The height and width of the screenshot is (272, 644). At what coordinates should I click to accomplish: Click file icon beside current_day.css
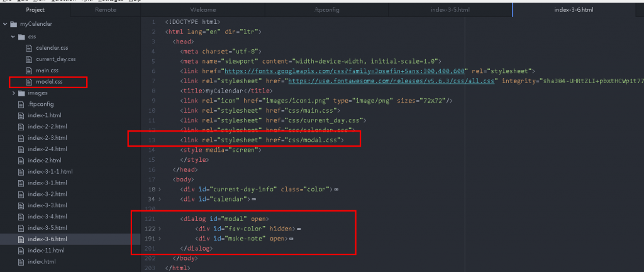point(29,59)
